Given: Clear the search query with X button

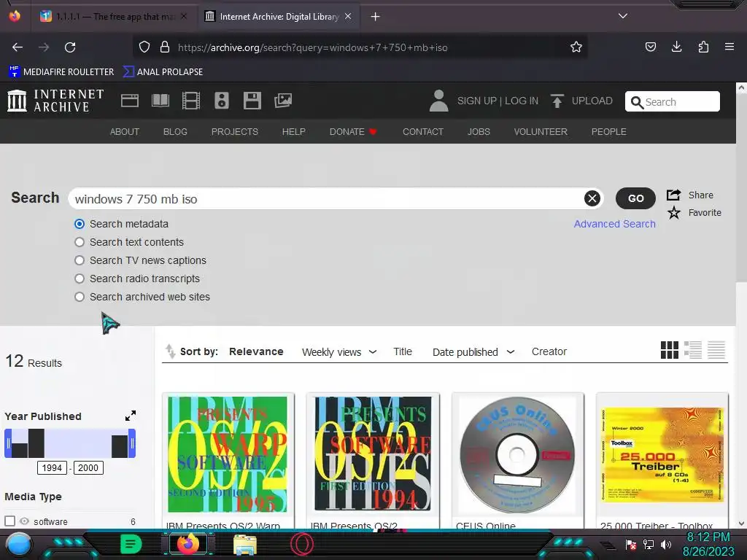Looking at the screenshot, I should click(x=592, y=198).
